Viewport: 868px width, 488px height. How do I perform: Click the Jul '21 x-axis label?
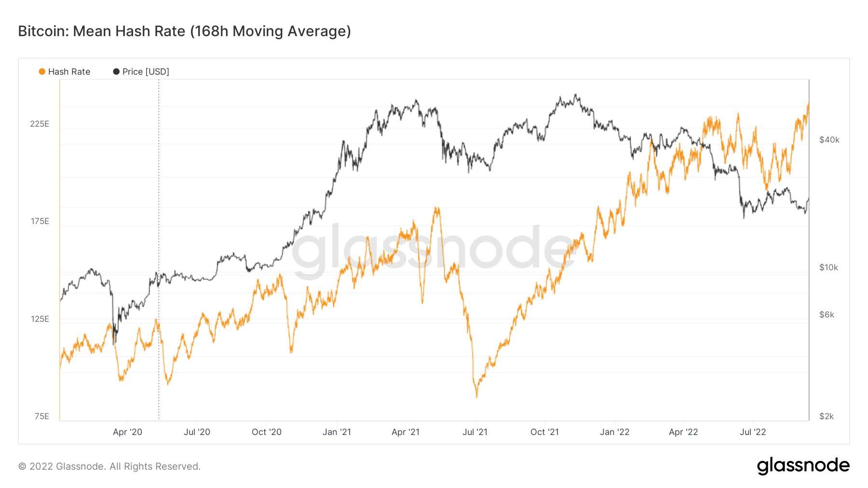click(x=475, y=432)
